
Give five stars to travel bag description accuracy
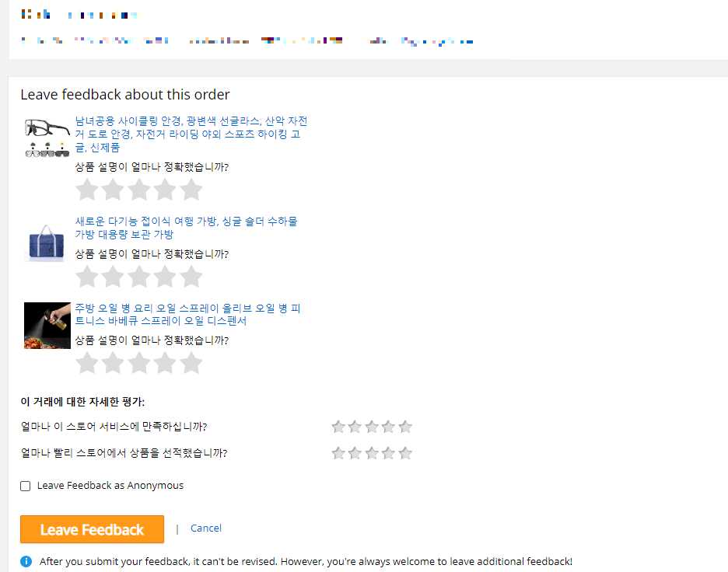191,276
